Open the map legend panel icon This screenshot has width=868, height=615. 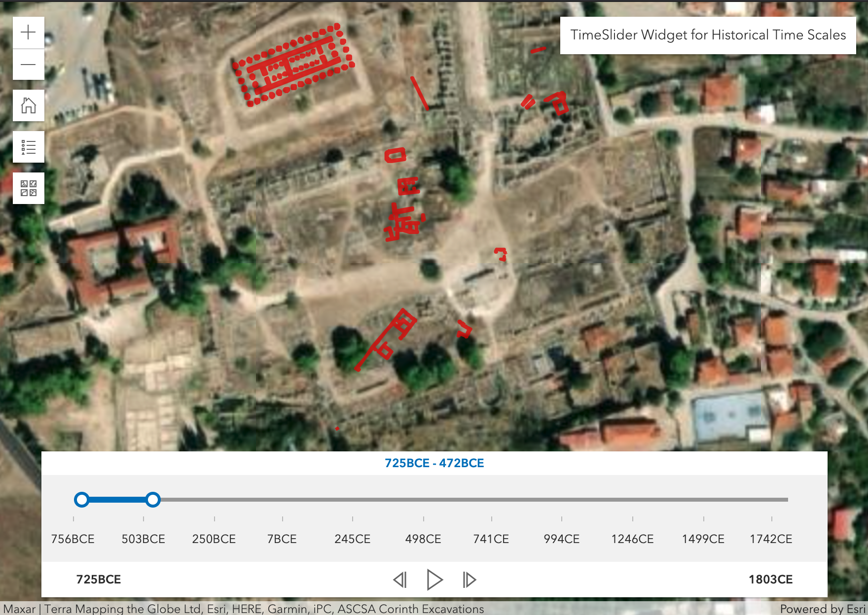28,146
